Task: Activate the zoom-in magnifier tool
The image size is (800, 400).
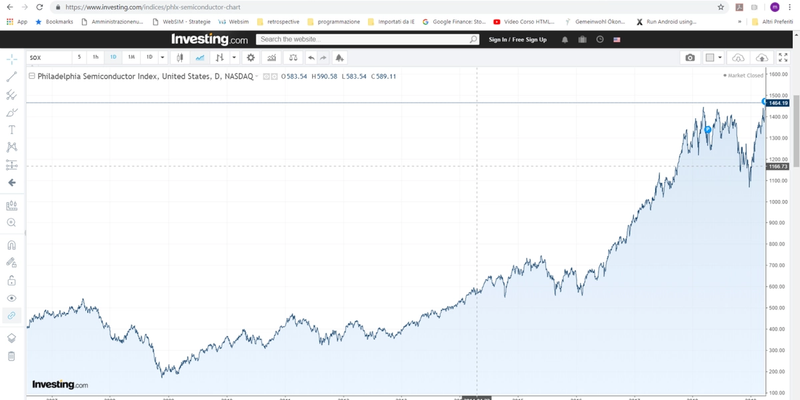Action: pos(12,223)
